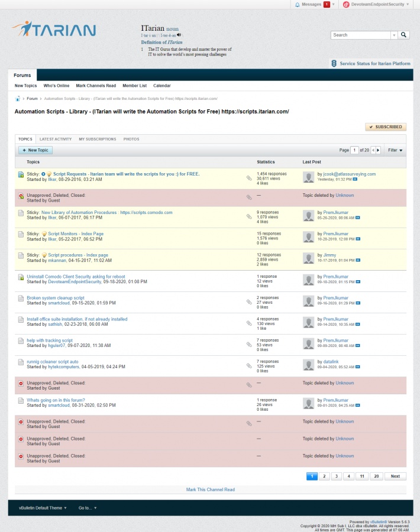This screenshot has width=420, height=532.
Task: Open Uninstall Comodo Client Security topic
Action: click(x=76, y=277)
